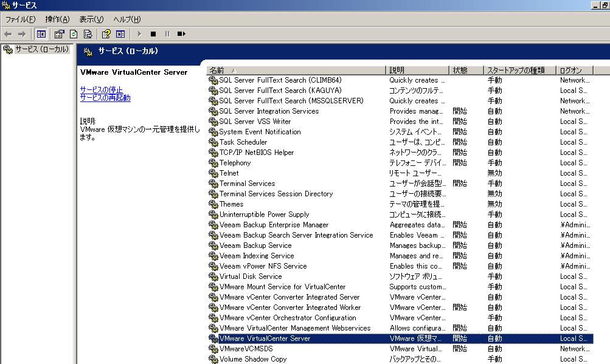Pause service with the pause icon
This screenshot has width=610, height=364.
click(167, 34)
